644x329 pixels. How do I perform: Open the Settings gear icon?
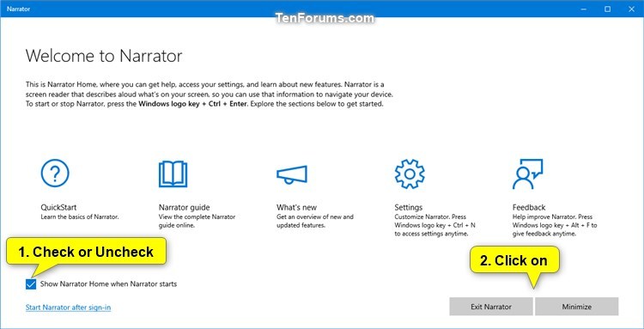[x=410, y=174]
